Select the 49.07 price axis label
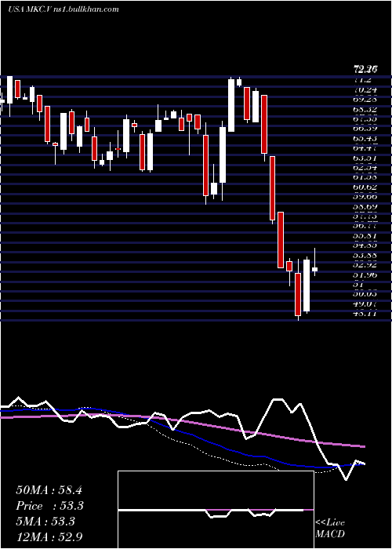Screen dimensions: 392x549 click(x=365, y=304)
